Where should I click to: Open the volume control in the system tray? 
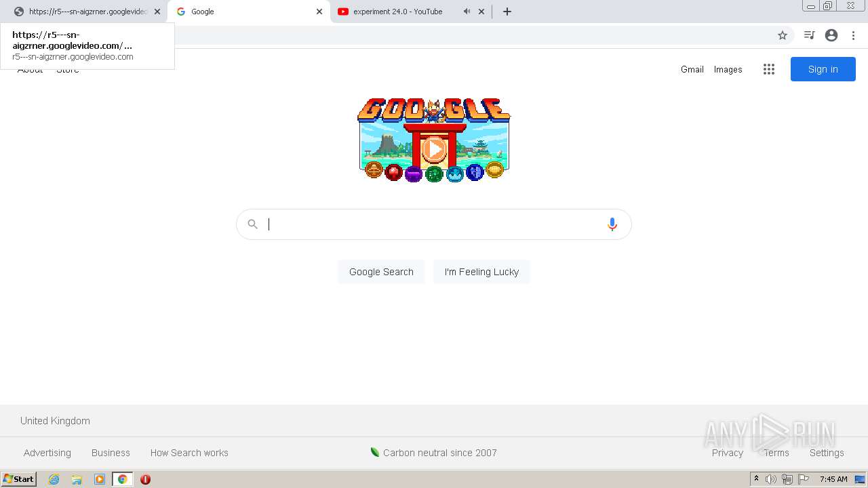(x=770, y=479)
